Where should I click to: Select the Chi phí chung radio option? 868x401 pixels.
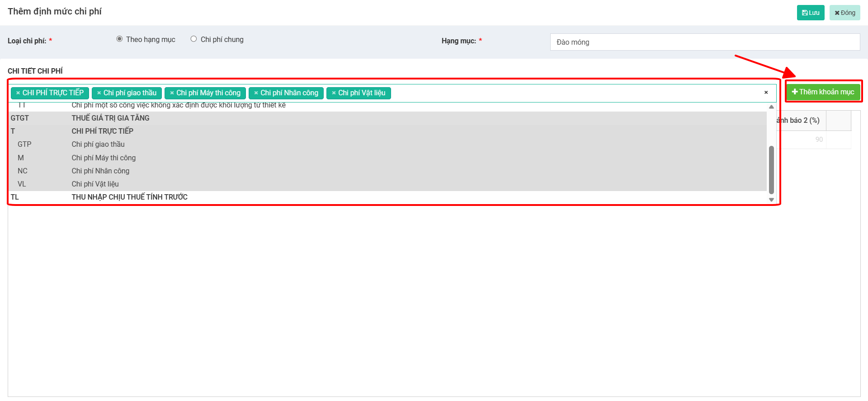click(193, 39)
